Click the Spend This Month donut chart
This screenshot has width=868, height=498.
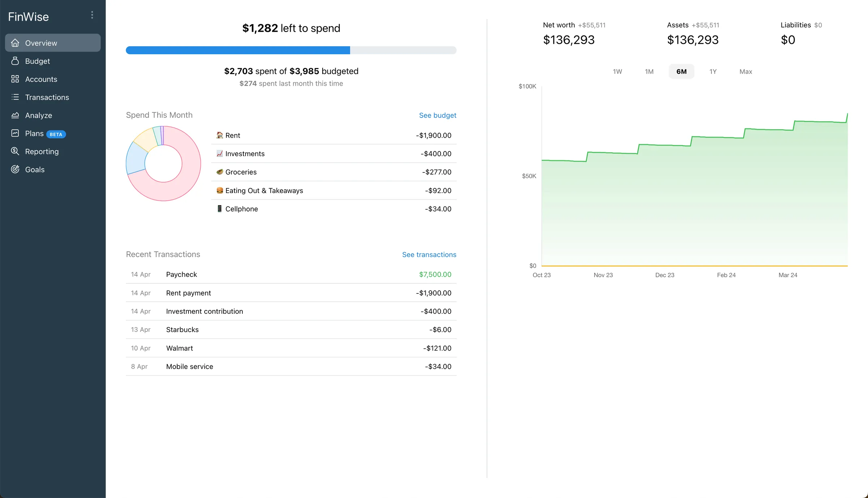click(163, 163)
